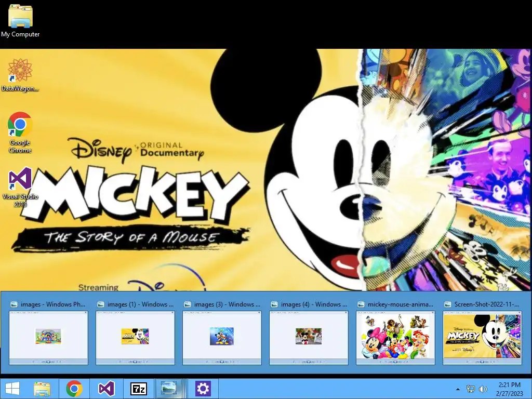
Task: Open the Visual Studio 2013 desktop shortcut
Action: click(20, 187)
